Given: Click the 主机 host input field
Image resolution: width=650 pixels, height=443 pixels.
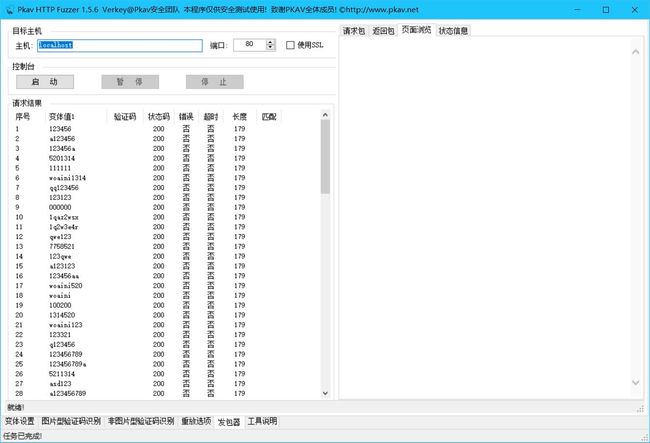Looking at the screenshot, I should click(x=120, y=45).
